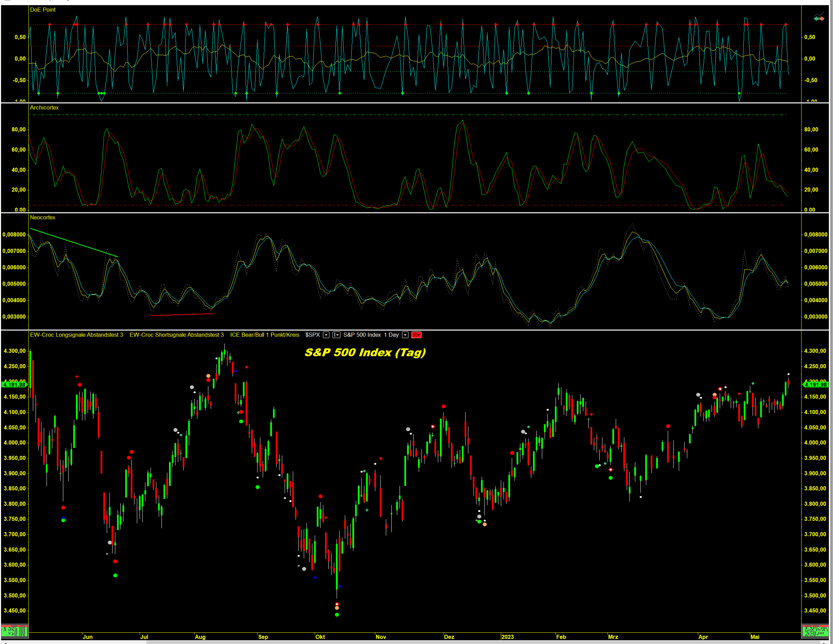
Task: Open the 1 Day interval dropdown
Action: 405,335
